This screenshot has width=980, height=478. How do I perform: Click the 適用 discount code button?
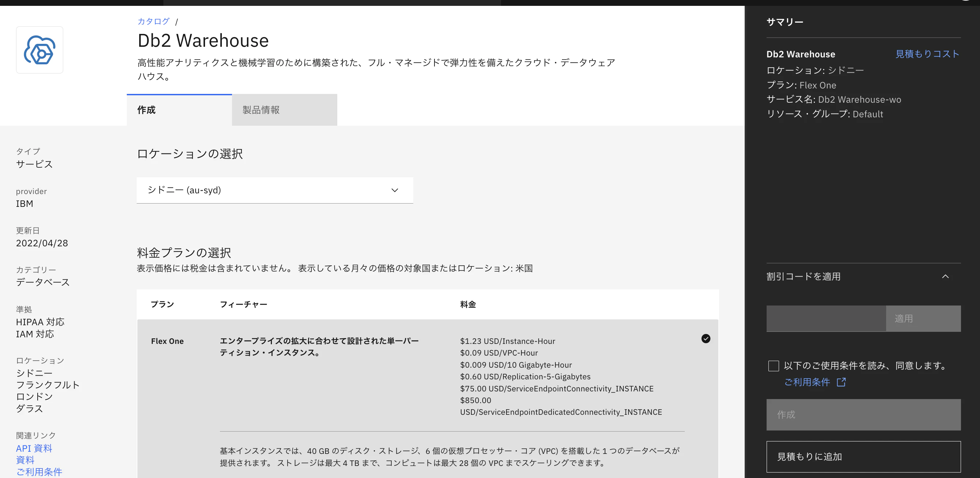[923, 319]
